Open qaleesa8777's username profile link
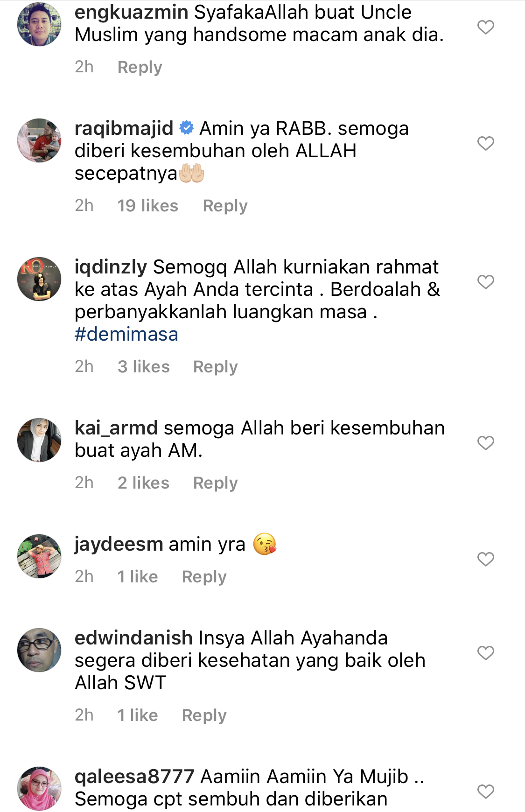Screen dimensions: 525x812 pos(134,777)
